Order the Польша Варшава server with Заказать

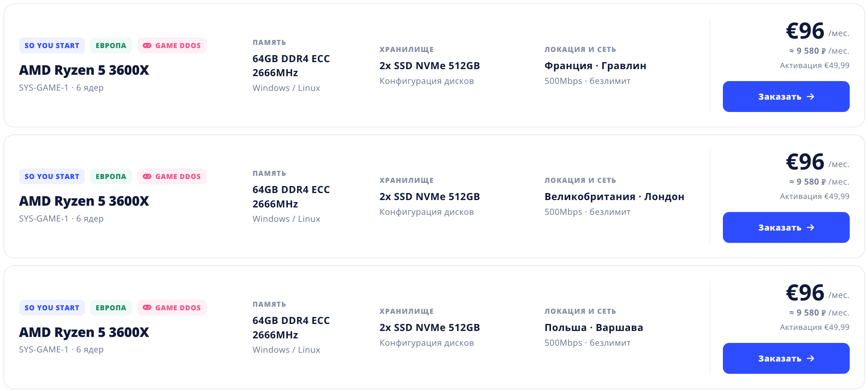[x=786, y=358]
